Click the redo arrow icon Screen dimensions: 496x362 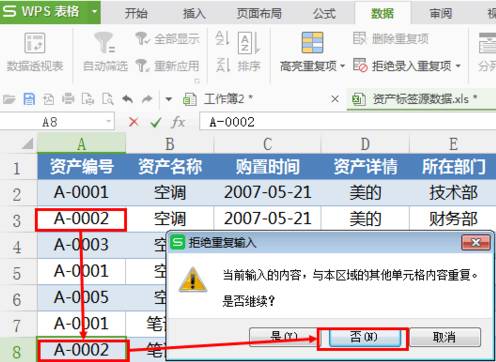coord(147,99)
